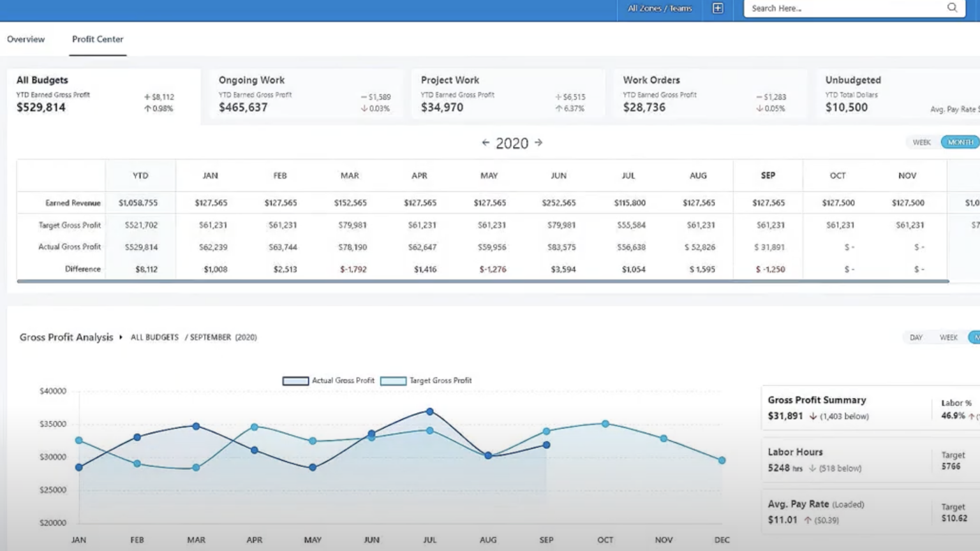Click the Actual Gross Profit legend swatch
Screen dimensions: 980x551
tap(295, 380)
